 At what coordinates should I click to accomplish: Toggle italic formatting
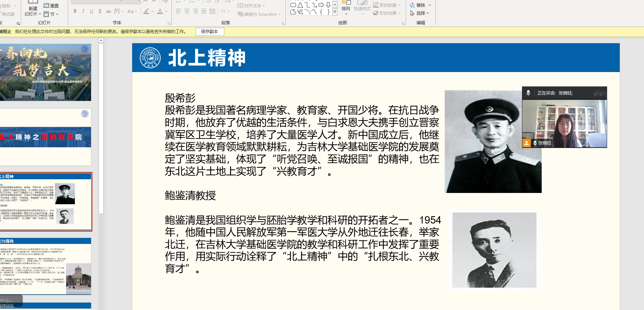[x=83, y=11]
